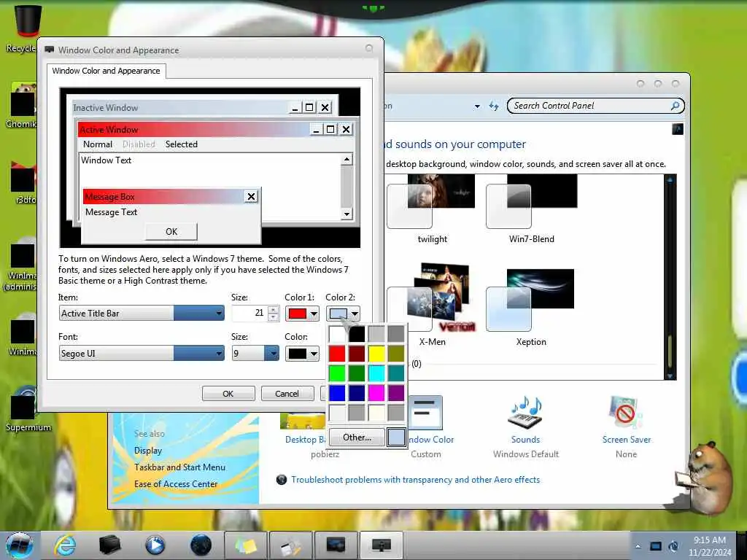Screen dimensions: 747x560
Task: Select the twilight theme thumbnail
Action: pyautogui.click(x=432, y=201)
